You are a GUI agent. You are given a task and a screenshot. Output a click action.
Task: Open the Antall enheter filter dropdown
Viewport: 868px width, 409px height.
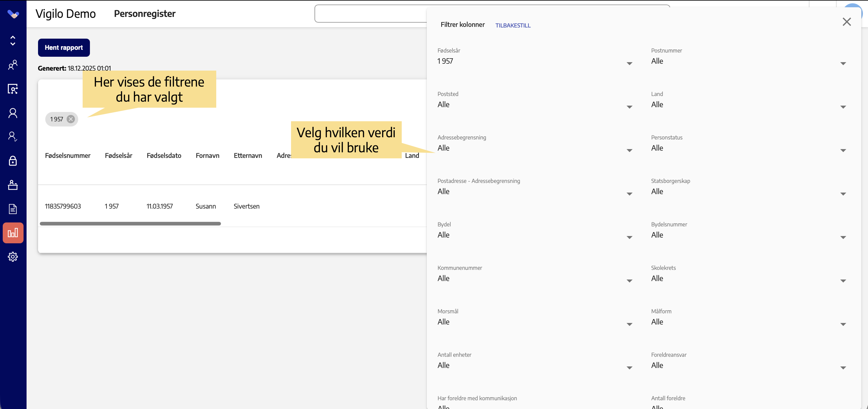(535, 366)
